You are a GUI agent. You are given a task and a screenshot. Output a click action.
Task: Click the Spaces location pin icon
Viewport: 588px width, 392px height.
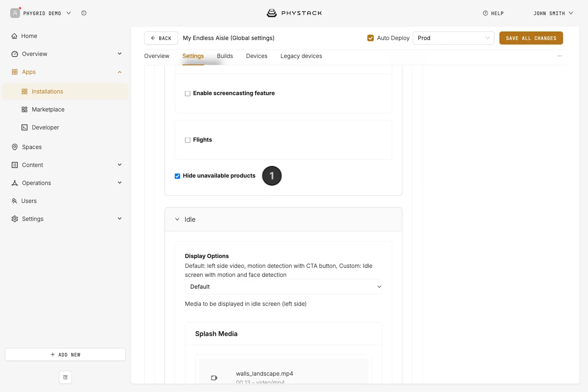(x=15, y=147)
